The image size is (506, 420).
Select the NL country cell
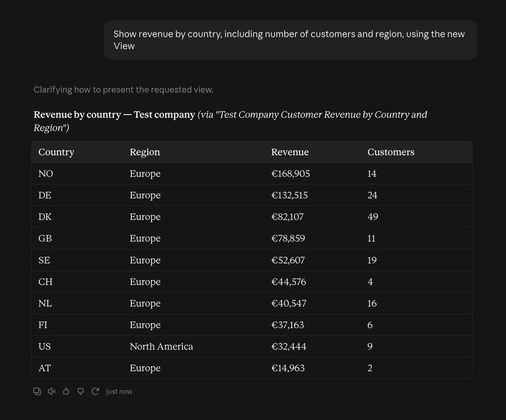coord(45,303)
